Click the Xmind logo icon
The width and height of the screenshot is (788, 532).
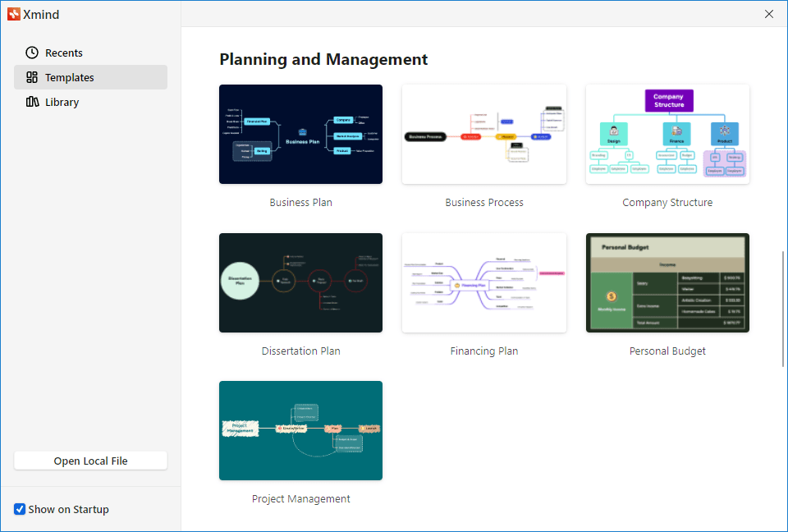(x=14, y=14)
